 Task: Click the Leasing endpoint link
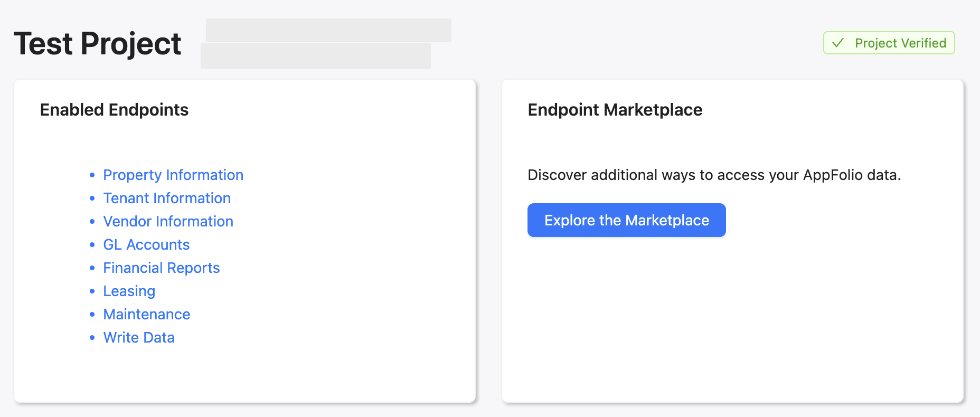129,291
